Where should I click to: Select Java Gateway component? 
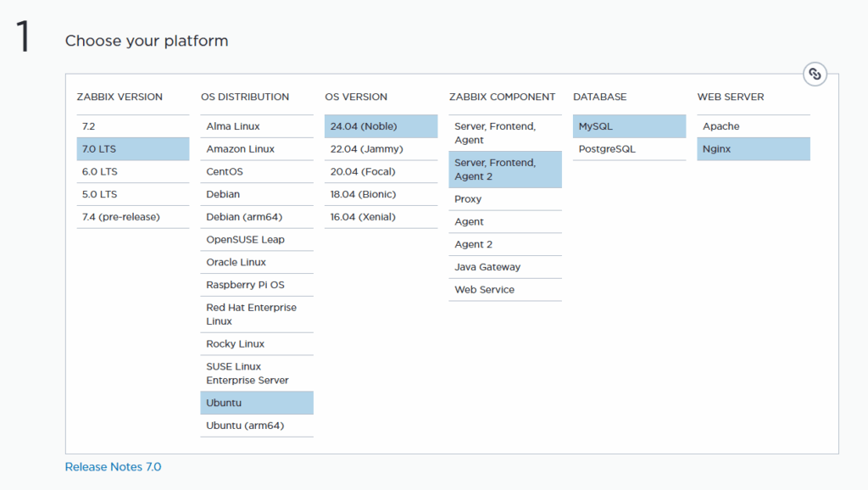click(505, 267)
